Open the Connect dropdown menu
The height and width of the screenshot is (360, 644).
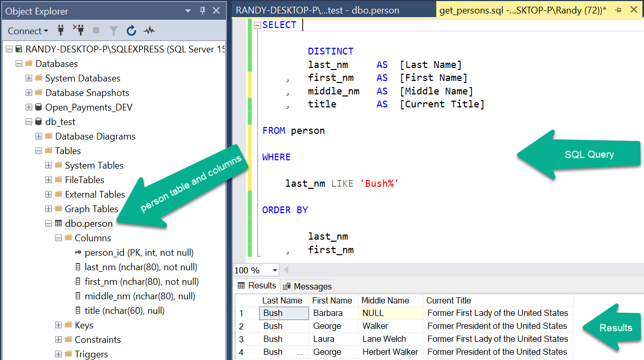tap(28, 31)
